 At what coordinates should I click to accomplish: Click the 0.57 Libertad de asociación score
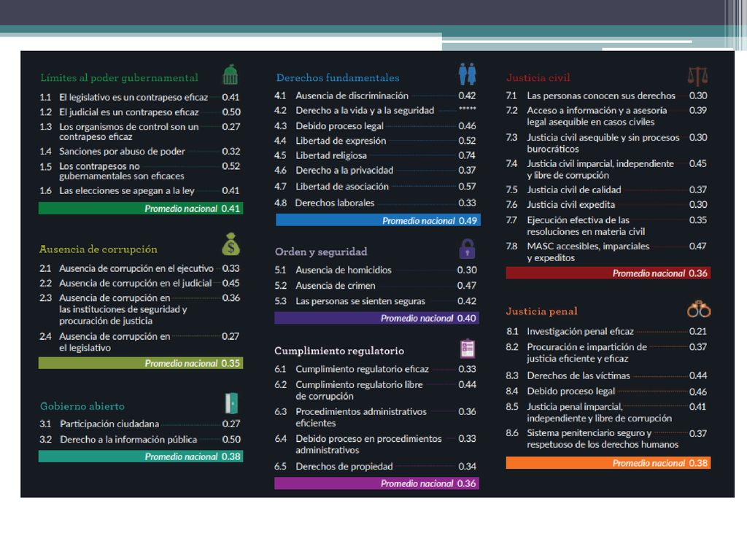[x=468, y=187]
